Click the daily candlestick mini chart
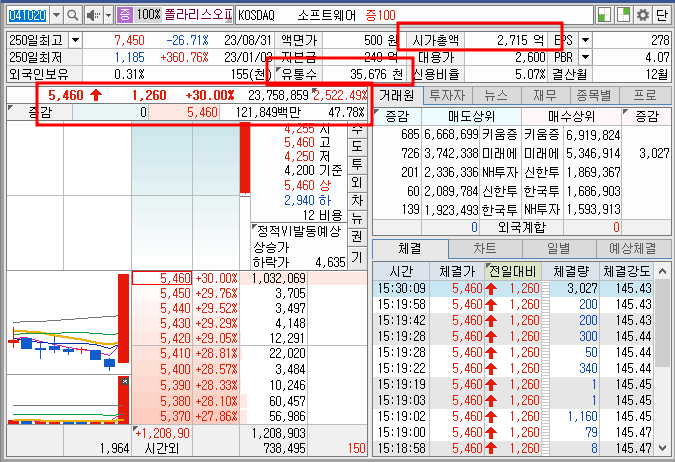The height and width of the screenshot is (462, 675). pos(68,322)
